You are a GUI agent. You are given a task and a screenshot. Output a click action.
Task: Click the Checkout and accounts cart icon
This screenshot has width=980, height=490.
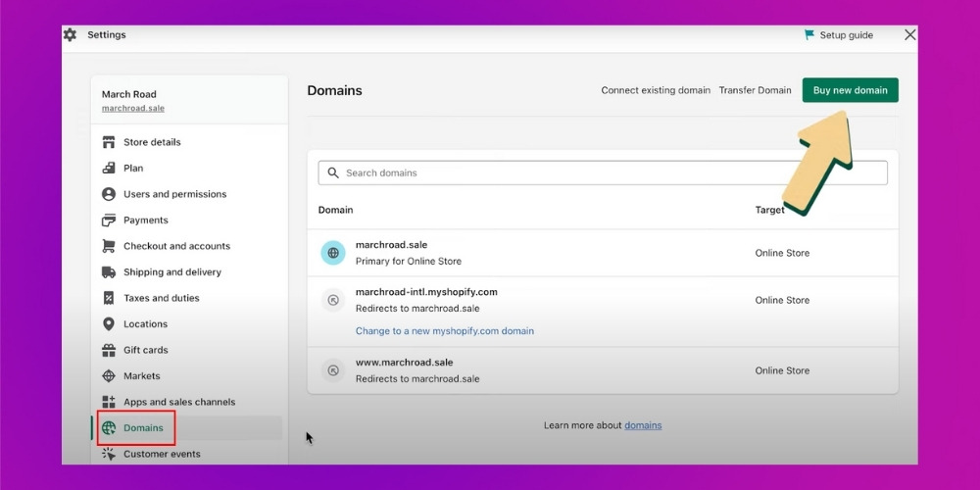[109, 246]
